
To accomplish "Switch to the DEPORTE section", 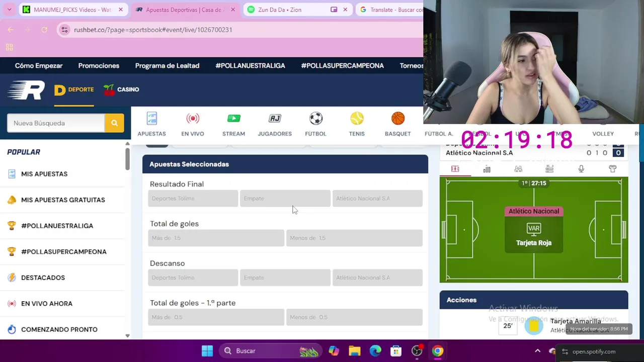I will click(74, 90).
